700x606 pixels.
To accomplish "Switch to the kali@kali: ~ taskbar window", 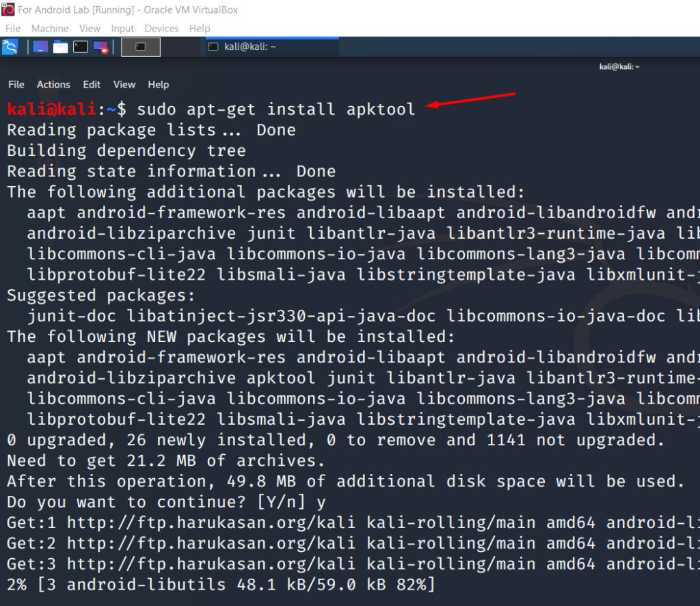I will click(272, 47).
